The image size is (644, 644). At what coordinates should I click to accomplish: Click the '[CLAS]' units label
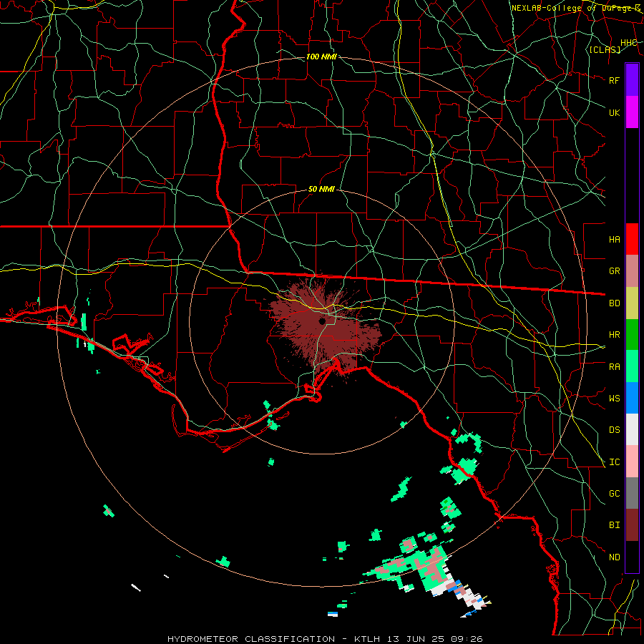[605, 50]
